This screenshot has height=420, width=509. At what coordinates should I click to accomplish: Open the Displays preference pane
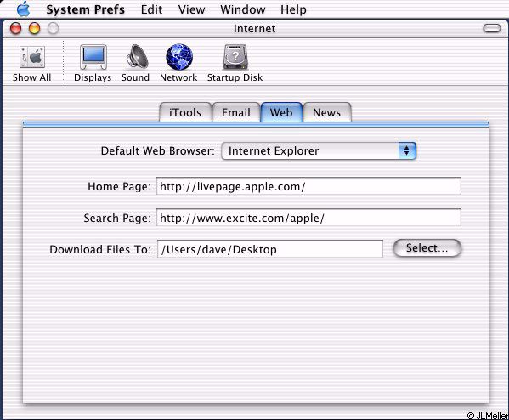93,57
